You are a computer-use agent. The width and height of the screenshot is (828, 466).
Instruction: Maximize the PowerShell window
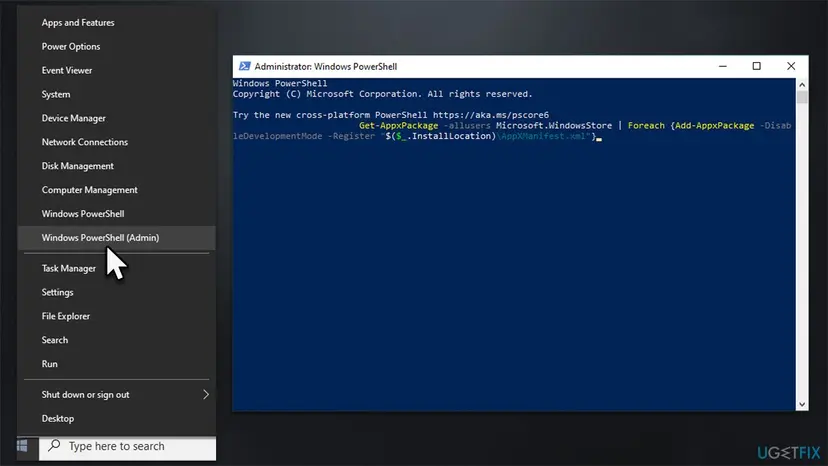tap(757, 66)
